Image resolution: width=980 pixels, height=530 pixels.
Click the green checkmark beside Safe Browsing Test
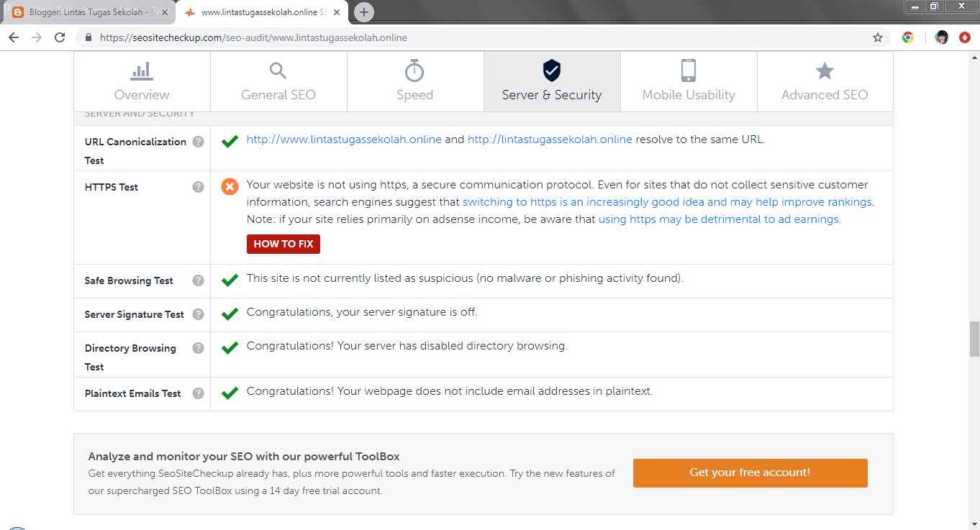(229, 280)
